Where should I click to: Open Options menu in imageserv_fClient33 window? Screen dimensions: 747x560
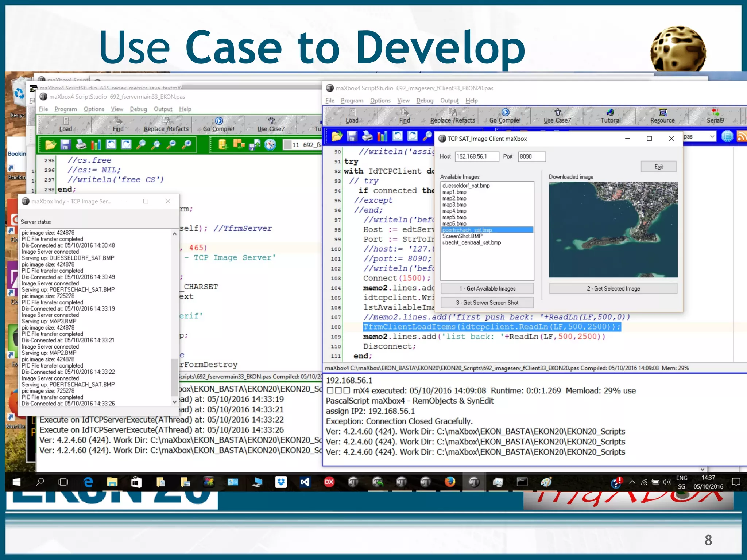(380, 100)
